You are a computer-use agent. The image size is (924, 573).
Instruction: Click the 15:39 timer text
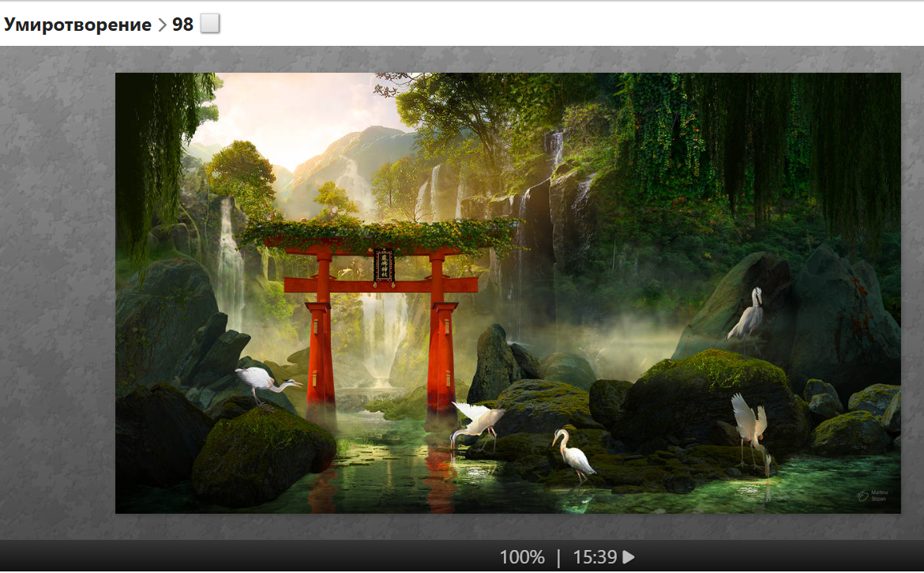pos(594,557)
